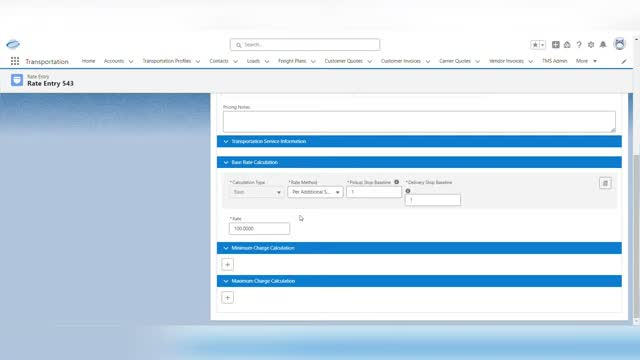The image size is (640, 360).
Task: Expand the Carrier Quotes menu arrow
Action: (x=478, y=61)
